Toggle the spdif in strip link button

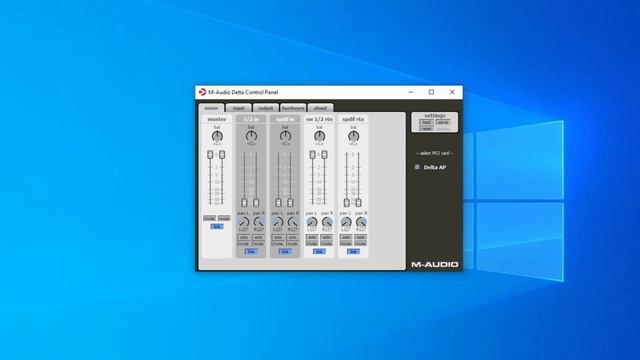285,251
